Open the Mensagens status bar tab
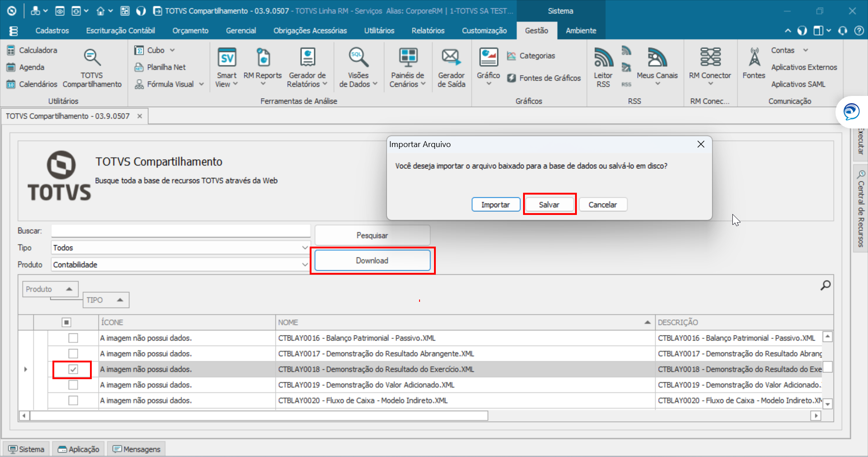The image size is (868, 457). pos(137,449)
